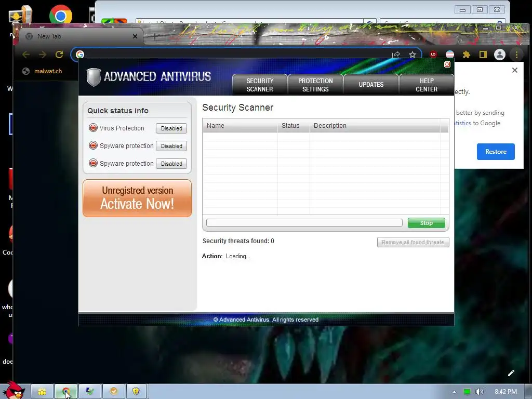Open the Angry Birds Start button
Viewport: 532px width, 399px height.
(x=14, y=390)
